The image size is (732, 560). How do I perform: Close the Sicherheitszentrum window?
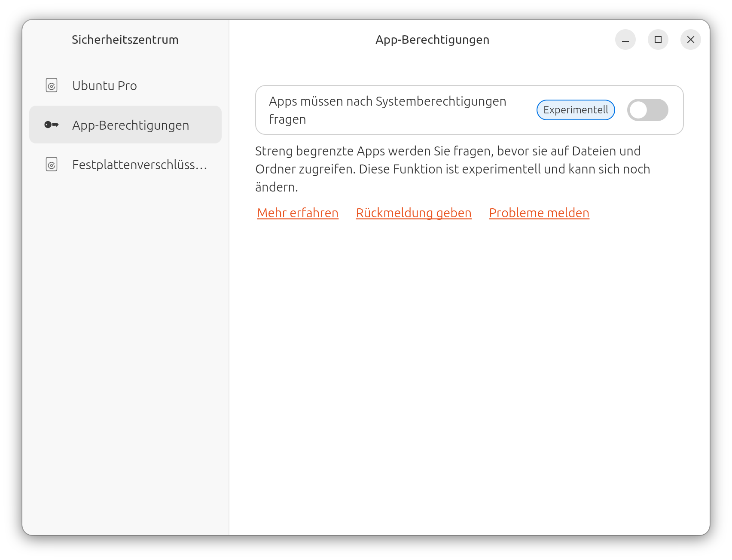tap(691, 40)
